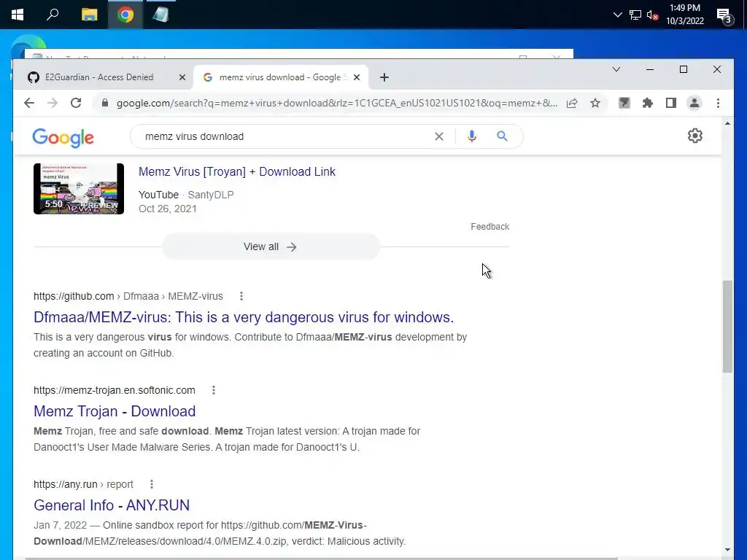Open Chrome tab search dropdown
Viewport: 747px width, 560px height.
click(616, 69)
